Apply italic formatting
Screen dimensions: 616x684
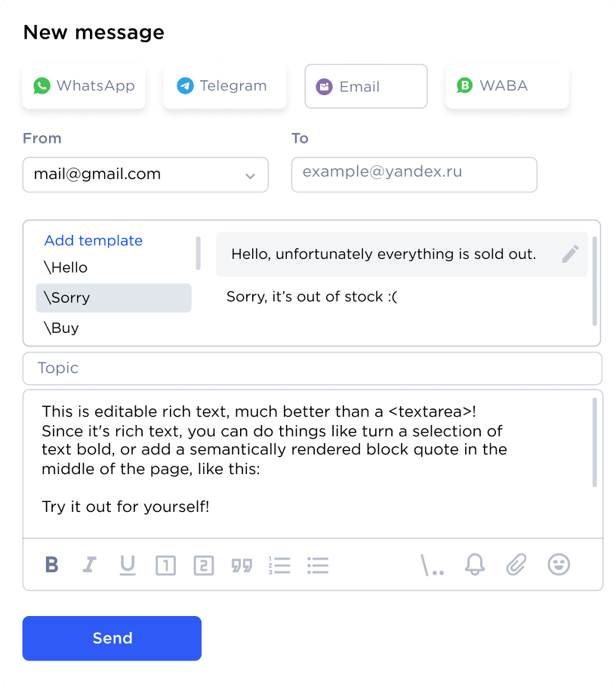(89, 565)
